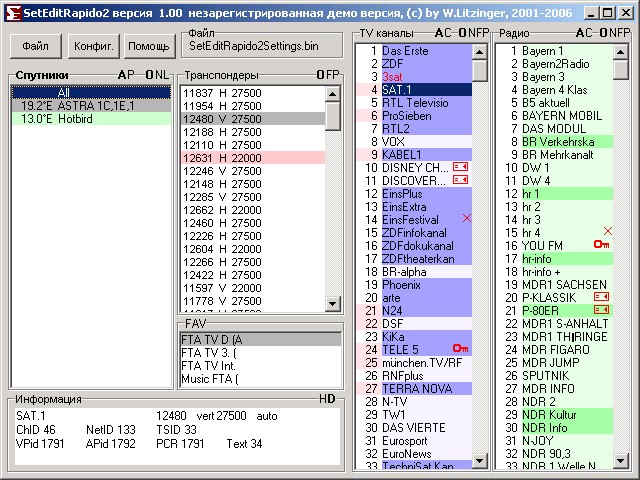Toggle the AC flag in TV каналы header
The image size is (640, 480).
442,33
